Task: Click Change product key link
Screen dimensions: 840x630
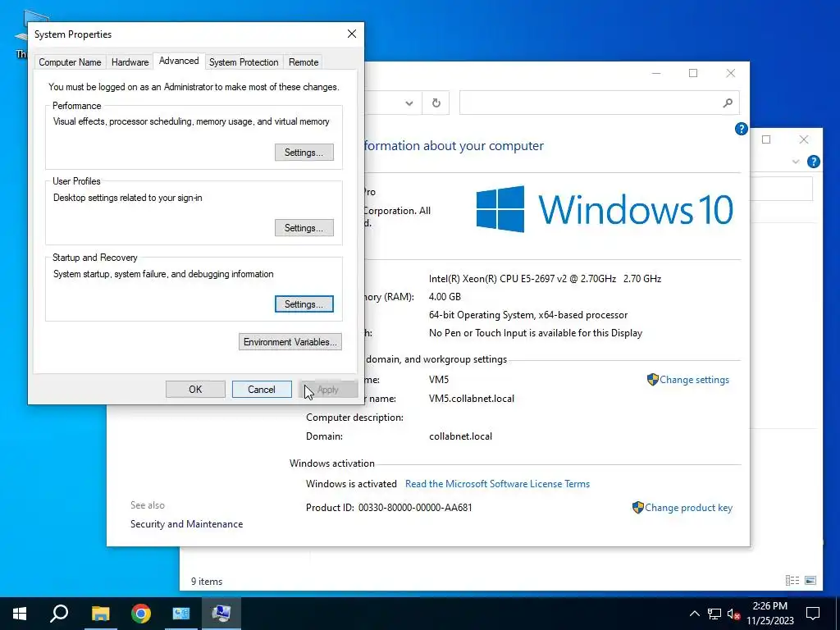Action: 688,508
